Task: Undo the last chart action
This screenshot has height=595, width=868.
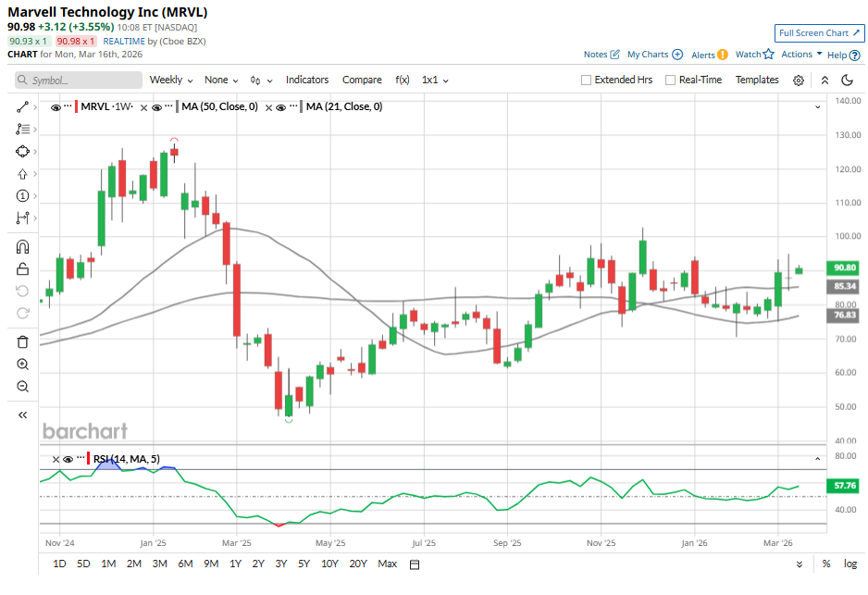Action: (22, 291)
